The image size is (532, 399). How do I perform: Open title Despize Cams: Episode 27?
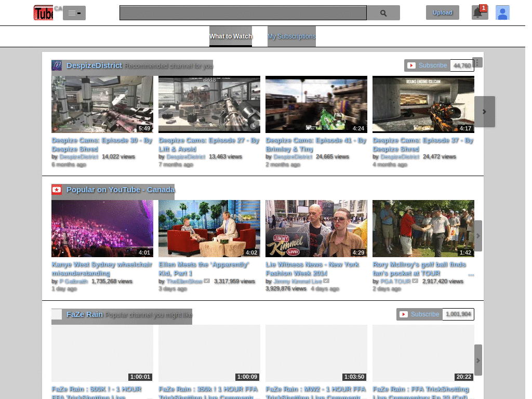[x=209, y=144]
